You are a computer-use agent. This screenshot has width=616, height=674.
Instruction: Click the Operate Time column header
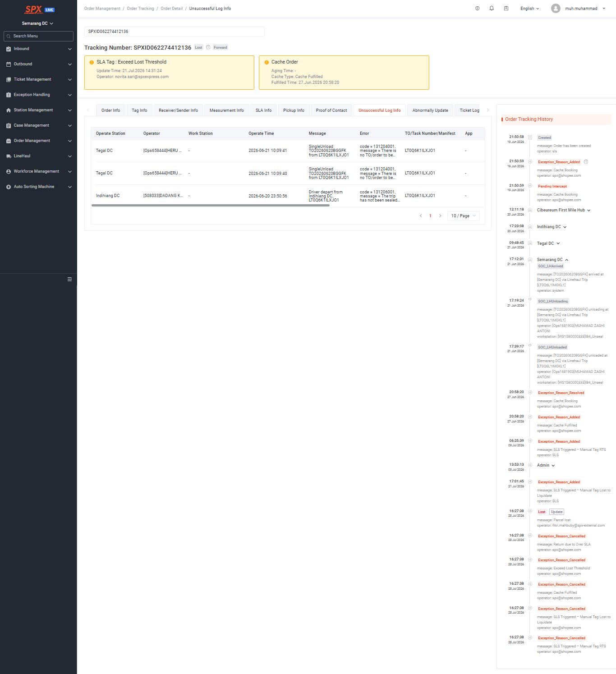point(261,133)
